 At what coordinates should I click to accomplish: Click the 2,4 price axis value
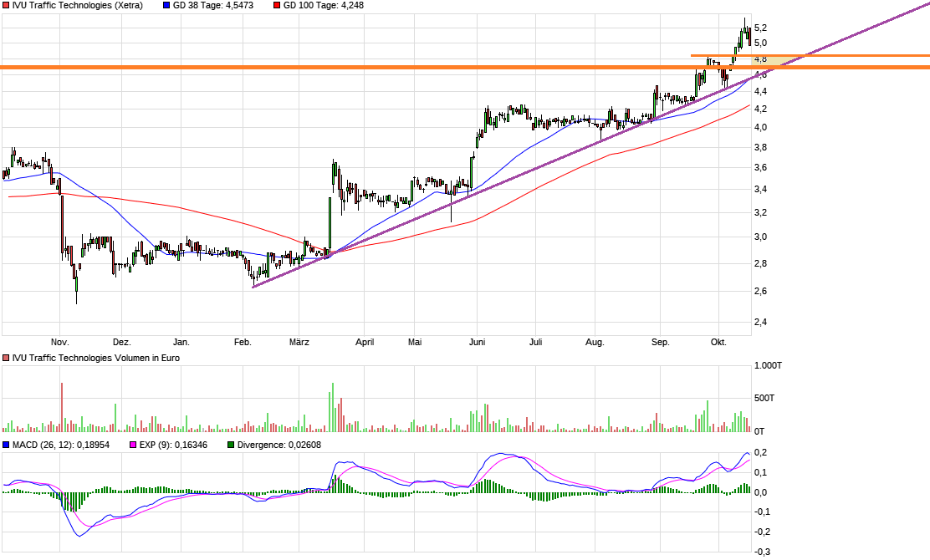tap(760, 323)
